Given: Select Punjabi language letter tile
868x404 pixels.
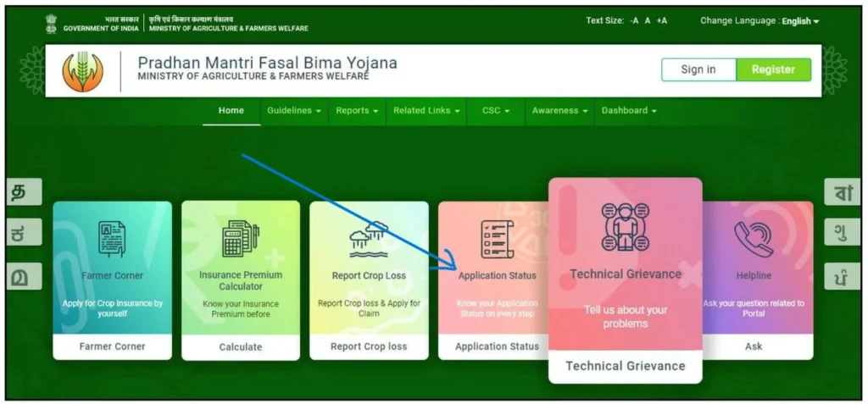Looking at the screenshot, I should (x=842, y=275).
